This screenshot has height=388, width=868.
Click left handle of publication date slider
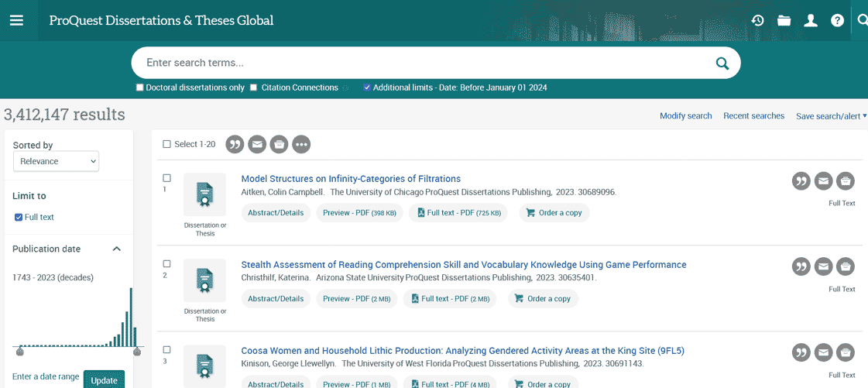coord(20,351)
